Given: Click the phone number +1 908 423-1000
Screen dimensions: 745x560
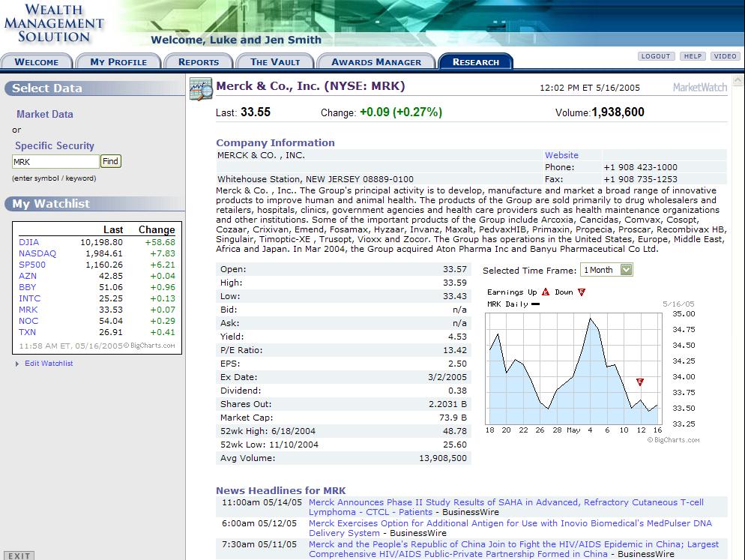Looking at the screenshot, I should click(x=641, y=167).
